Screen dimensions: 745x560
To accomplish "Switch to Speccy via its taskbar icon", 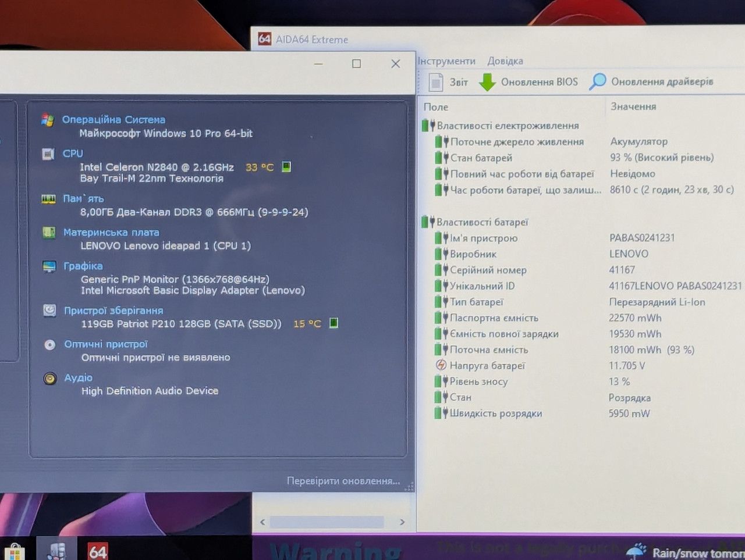I will click(x=57, y=550).
